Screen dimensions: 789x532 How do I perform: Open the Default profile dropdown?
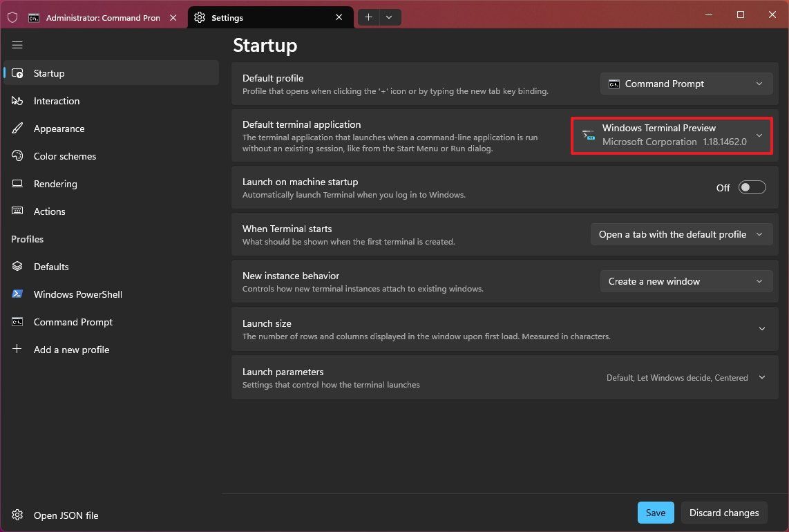pos(686,84)
